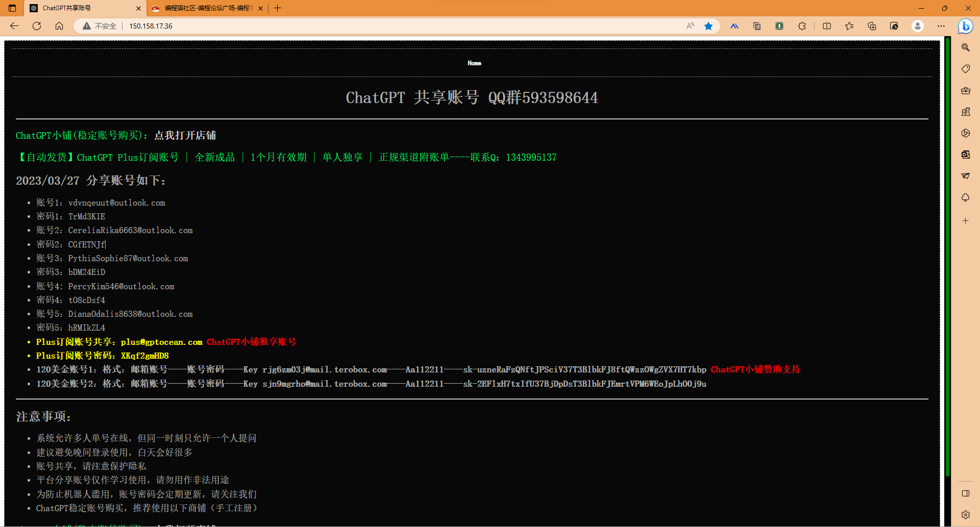Refresh the current page
980x527 pixels.
(x=37, y=26)
